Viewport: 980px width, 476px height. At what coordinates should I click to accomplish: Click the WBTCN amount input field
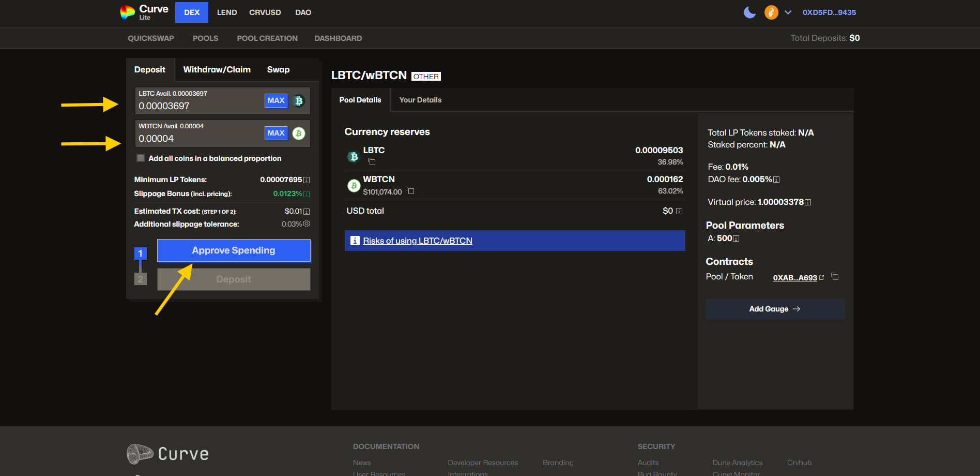pyautogui.click(x=199, y=139)
